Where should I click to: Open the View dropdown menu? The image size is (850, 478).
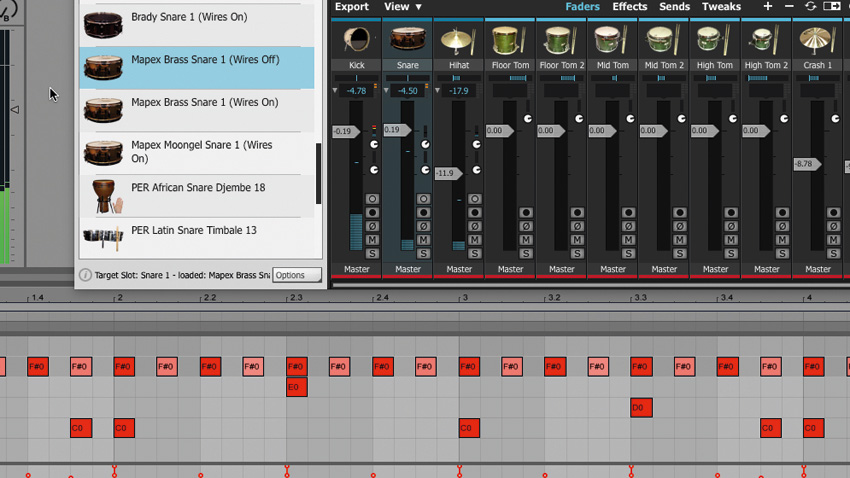click(x=403, y=7)
